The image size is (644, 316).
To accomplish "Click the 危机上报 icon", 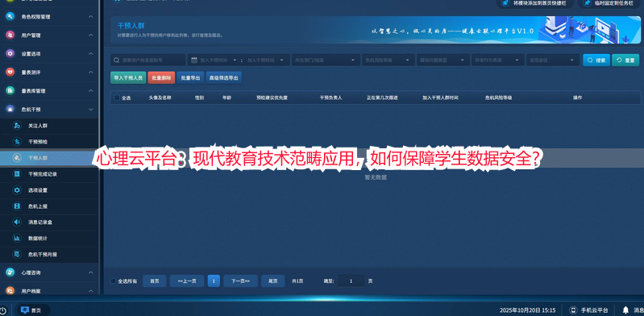I will tap(17, 206).
